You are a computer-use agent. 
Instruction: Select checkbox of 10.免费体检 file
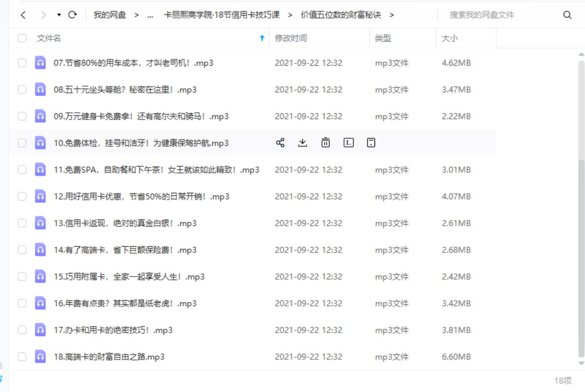tap(22, 143)
